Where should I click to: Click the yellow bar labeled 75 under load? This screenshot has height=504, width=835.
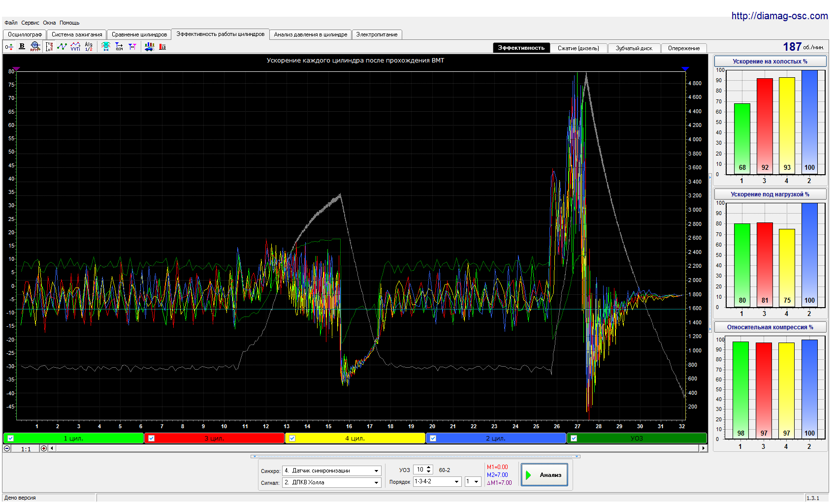click(x=787, y=268)
